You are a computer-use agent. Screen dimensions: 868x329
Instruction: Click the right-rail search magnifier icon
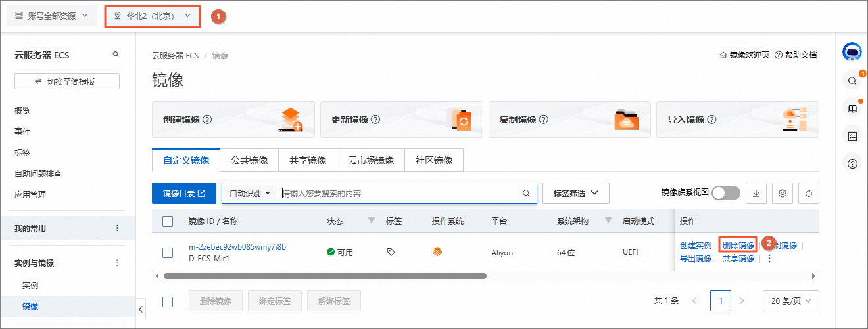(x=852, y=81)
